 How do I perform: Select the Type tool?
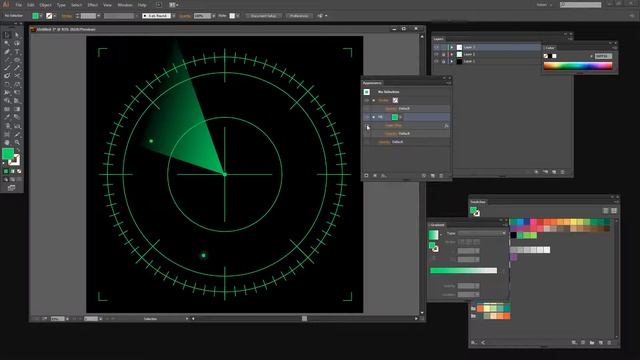[17, 52]
